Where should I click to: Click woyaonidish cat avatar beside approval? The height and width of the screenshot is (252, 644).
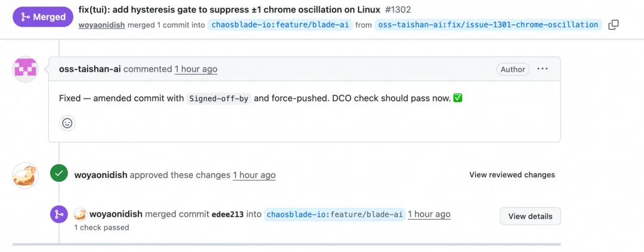pyautogui.click(x=26, y=175)
